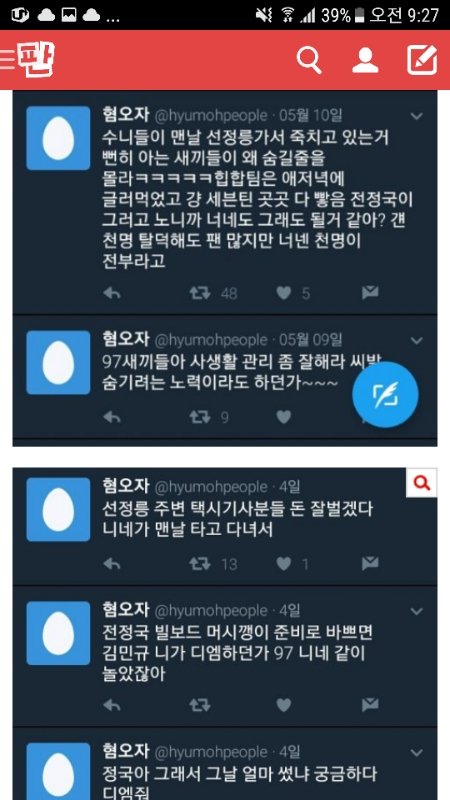Tap the blue compose tweet floating button
The height and width of the screenshot is (800, 450).
coord(385,394)
